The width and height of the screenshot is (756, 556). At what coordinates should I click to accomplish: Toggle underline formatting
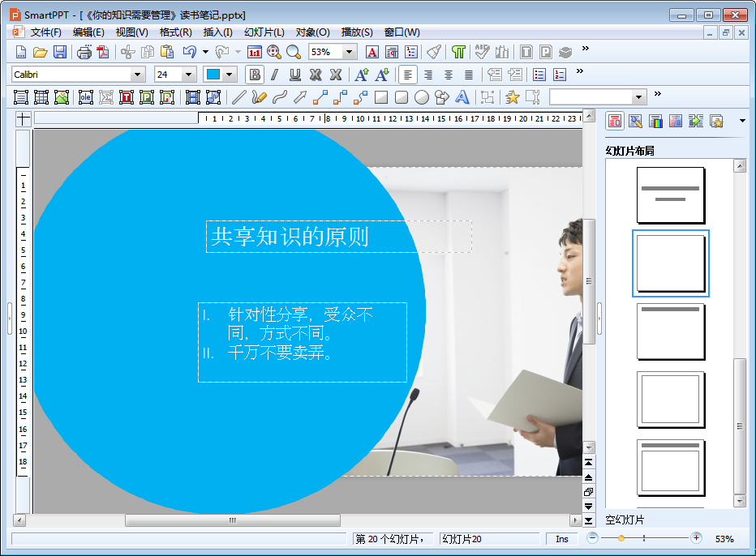294,75
